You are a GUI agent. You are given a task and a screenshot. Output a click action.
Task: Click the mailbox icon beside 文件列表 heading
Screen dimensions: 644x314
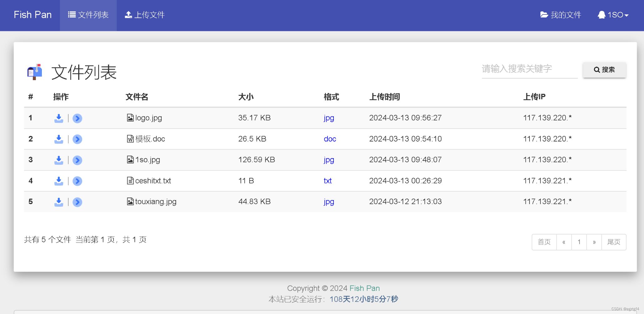(x=34, y=72)
